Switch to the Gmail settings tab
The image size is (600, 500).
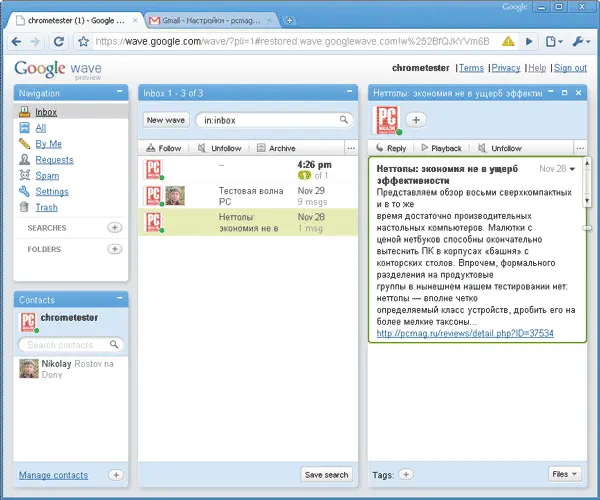211,21
